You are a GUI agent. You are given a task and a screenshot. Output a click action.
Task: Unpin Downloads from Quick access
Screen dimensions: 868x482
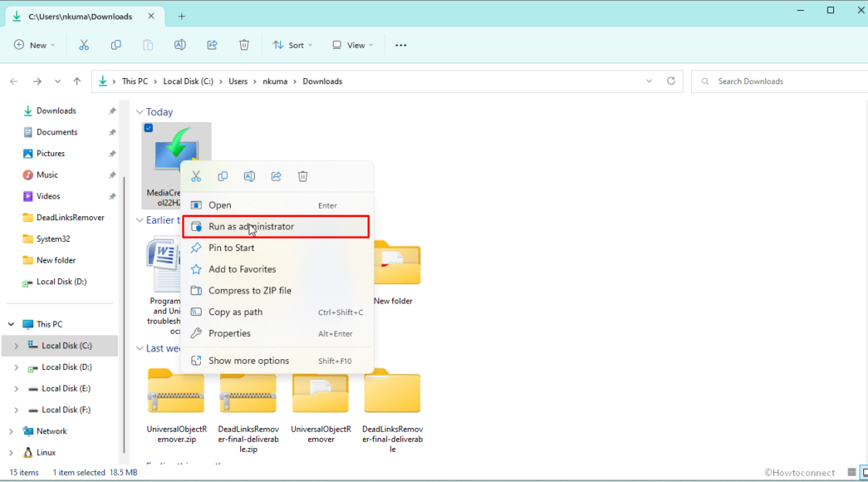pyautogui.click(x=112, y=111)
